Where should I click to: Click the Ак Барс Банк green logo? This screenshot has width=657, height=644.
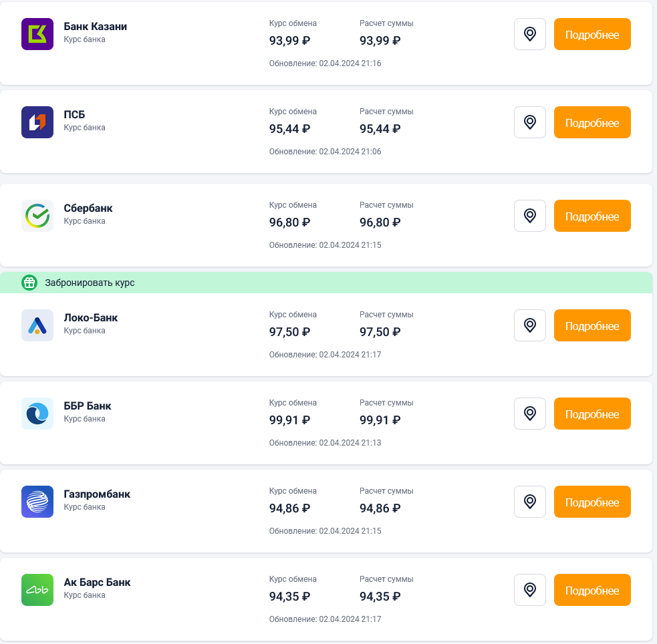[x=37, y=590]
